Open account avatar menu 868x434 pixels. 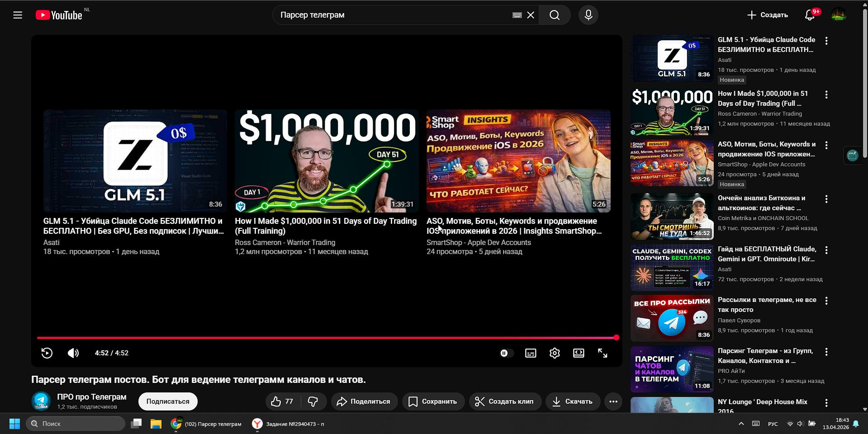[839, 15]
